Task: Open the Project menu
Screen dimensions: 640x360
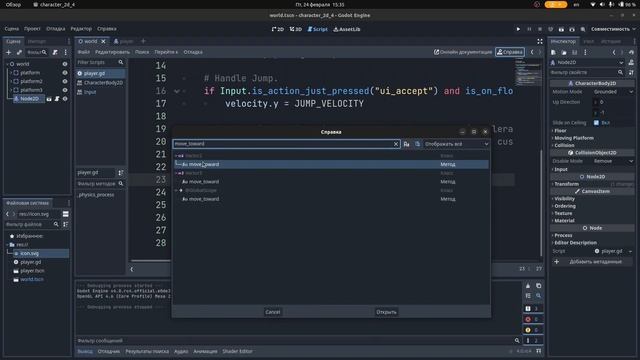Action: [x=32, y=29]
